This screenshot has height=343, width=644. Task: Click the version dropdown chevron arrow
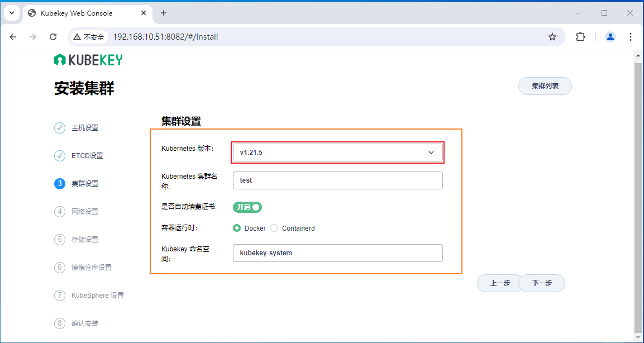pyautogui.click(x=431, y=153)
